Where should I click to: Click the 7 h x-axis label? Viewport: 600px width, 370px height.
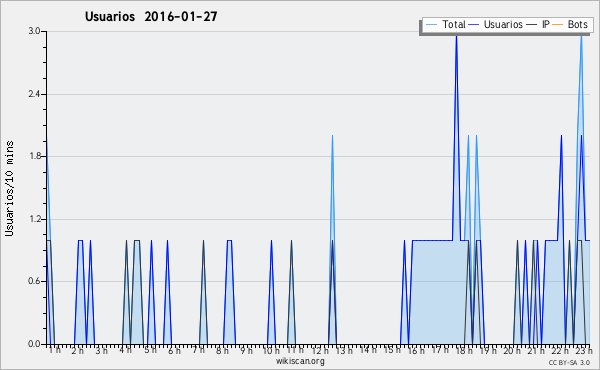198,350
